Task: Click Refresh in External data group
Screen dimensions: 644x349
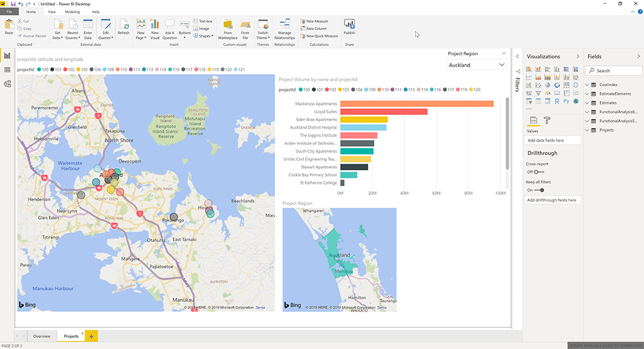Action: [123, 27]
